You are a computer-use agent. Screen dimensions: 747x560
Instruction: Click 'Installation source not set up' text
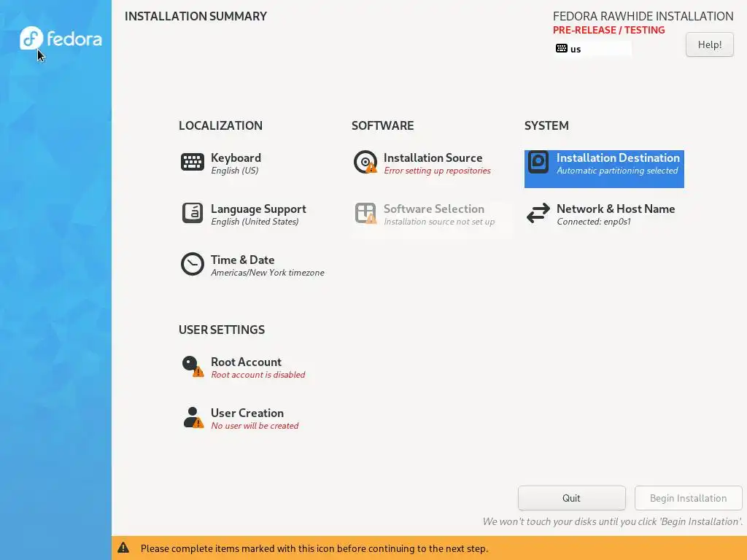[x=438, y=222]
